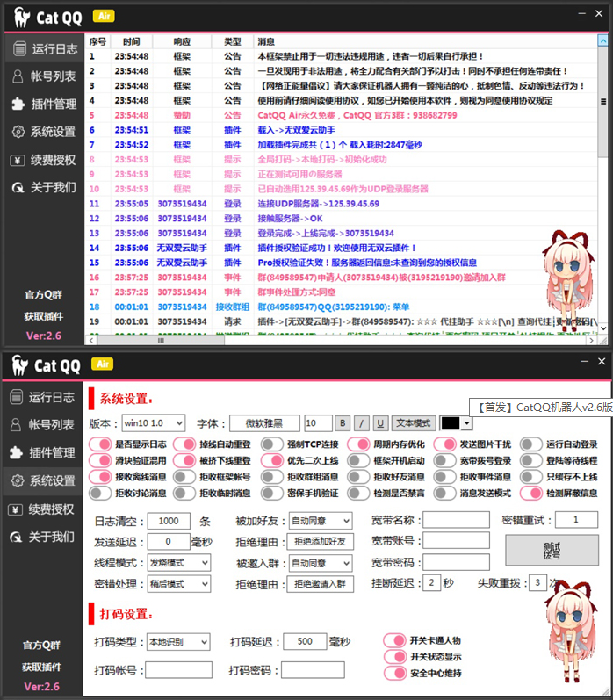Open the font color dropdown arrow
Viewport: 613px width, 700px height.
(466, 423)
